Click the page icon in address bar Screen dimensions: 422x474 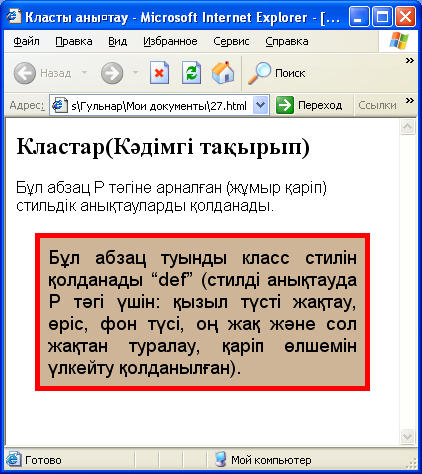(60, 106)
